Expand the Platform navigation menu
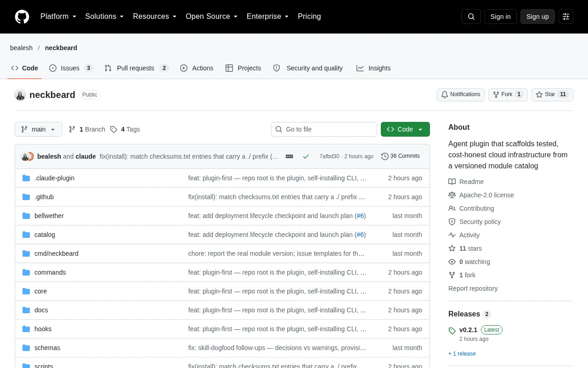This screenshot has width=588, height=368. coord(58,17)
